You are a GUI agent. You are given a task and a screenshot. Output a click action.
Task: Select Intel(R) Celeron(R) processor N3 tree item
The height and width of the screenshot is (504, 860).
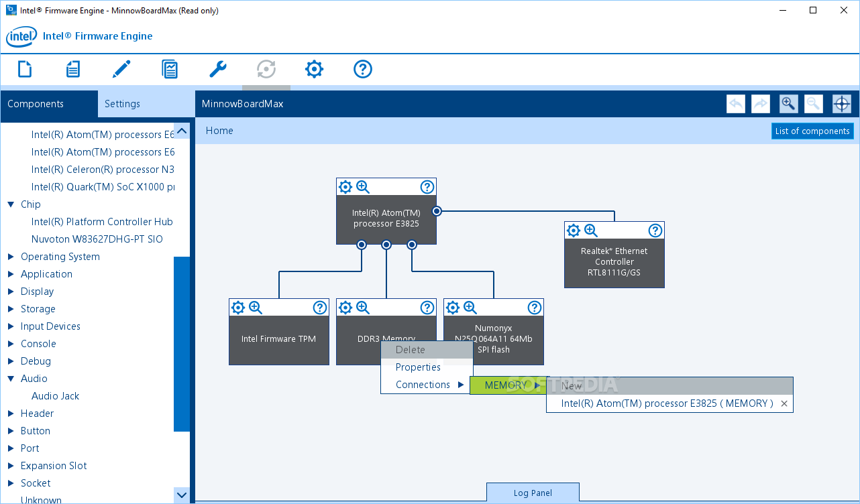[103, 170]
